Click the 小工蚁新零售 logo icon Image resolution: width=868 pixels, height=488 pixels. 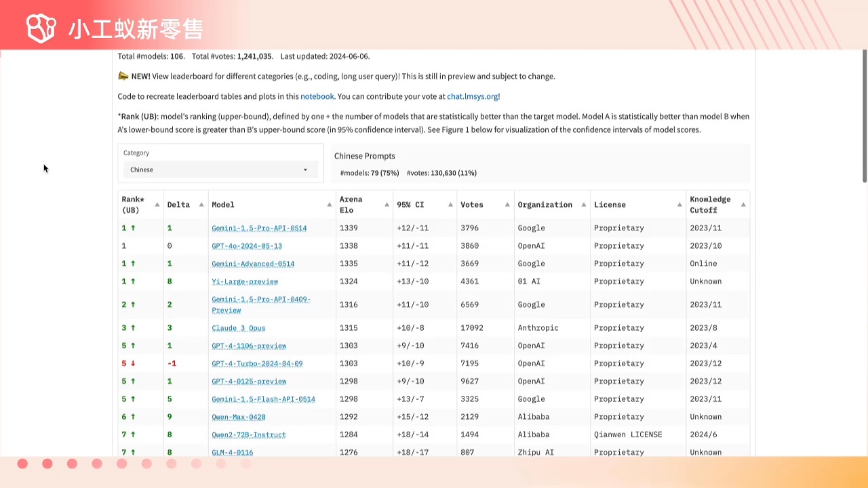click(41, 28)
